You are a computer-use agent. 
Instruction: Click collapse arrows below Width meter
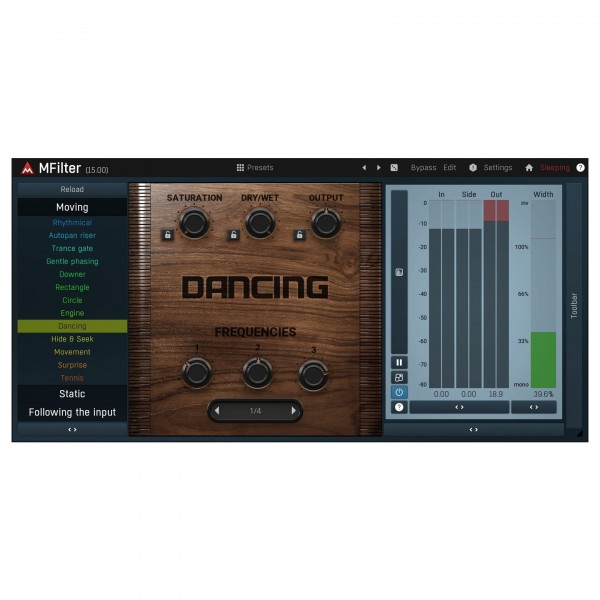(534, 407)
